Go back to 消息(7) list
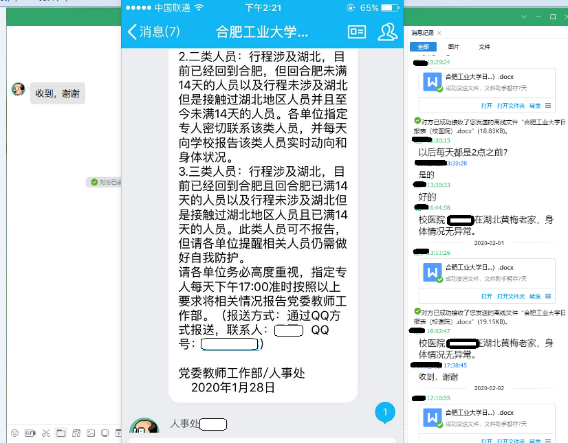The width and height of the screenshot is (568, 443). click(154, 32)
